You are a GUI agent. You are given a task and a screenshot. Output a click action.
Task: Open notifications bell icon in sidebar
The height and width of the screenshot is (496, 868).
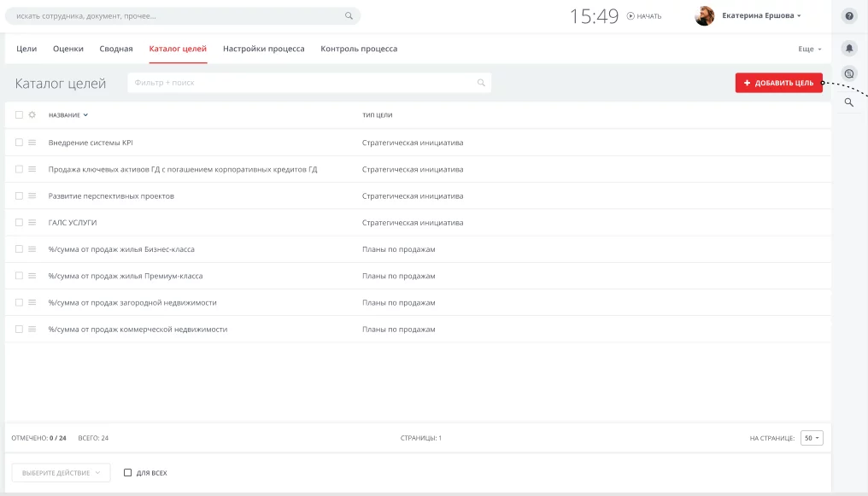[x=849, y=49]
